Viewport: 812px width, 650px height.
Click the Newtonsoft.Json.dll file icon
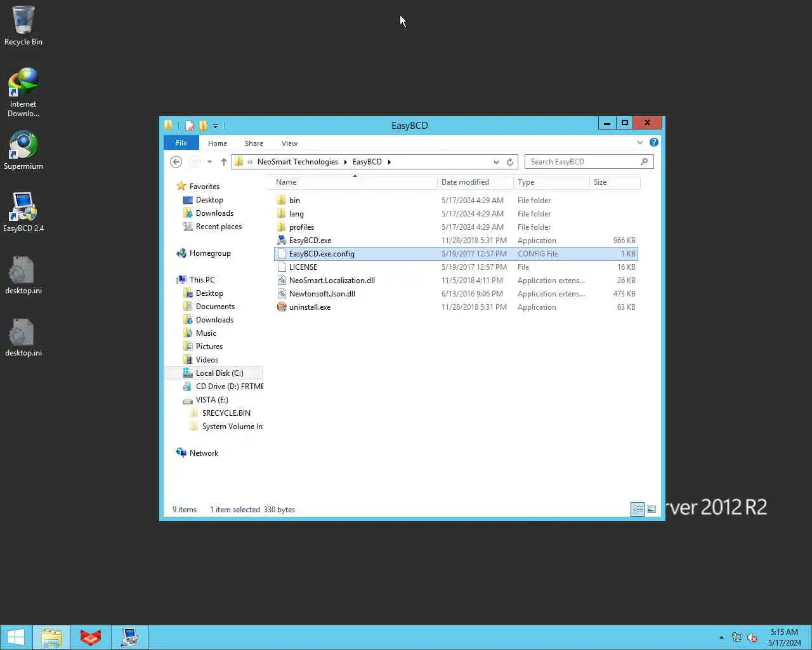click(282, 294)
